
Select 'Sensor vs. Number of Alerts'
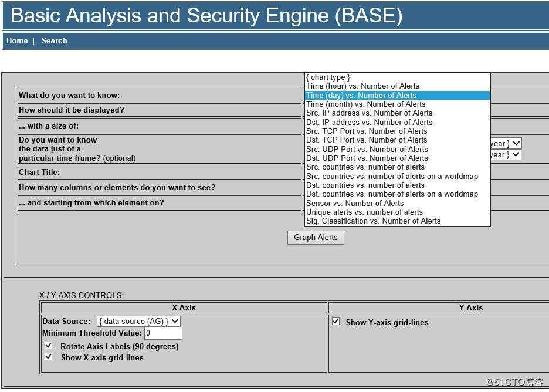coord(397,203)
